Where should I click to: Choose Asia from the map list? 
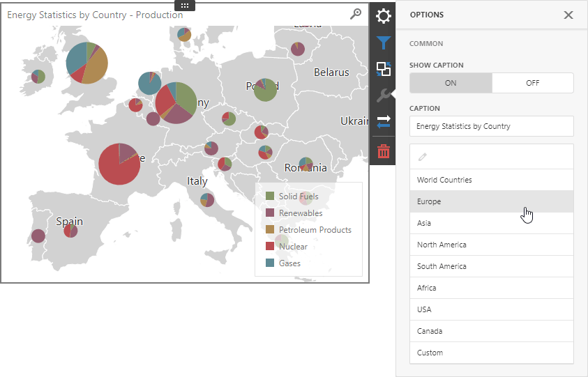pyautogui.click(x=491, y=223)
